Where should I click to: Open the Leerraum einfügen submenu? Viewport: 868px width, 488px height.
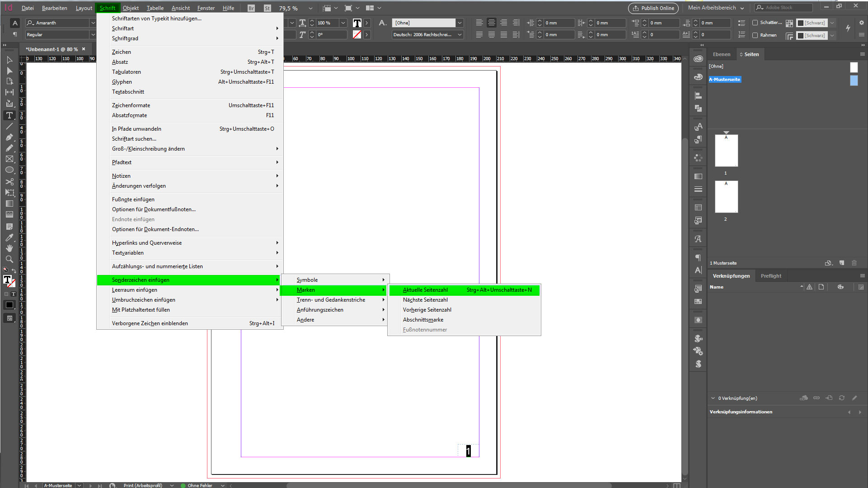click(190, 290)
